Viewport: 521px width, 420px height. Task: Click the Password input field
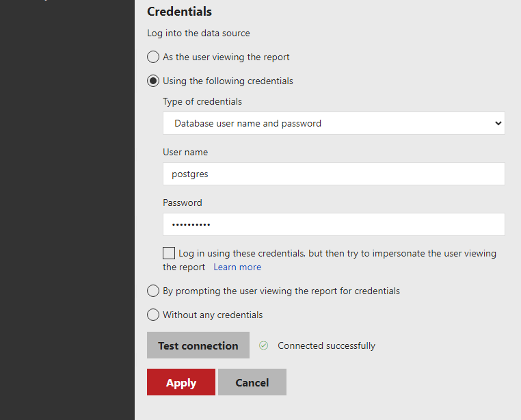coord(334,224)
